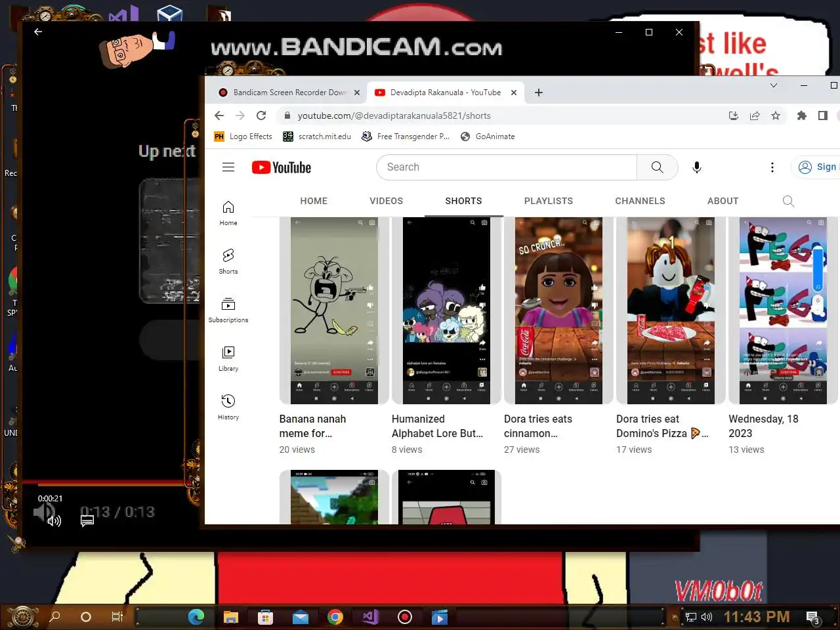Click the YouTube logo
The height and width of the screenshot is (630, 840).
(282, 167)
